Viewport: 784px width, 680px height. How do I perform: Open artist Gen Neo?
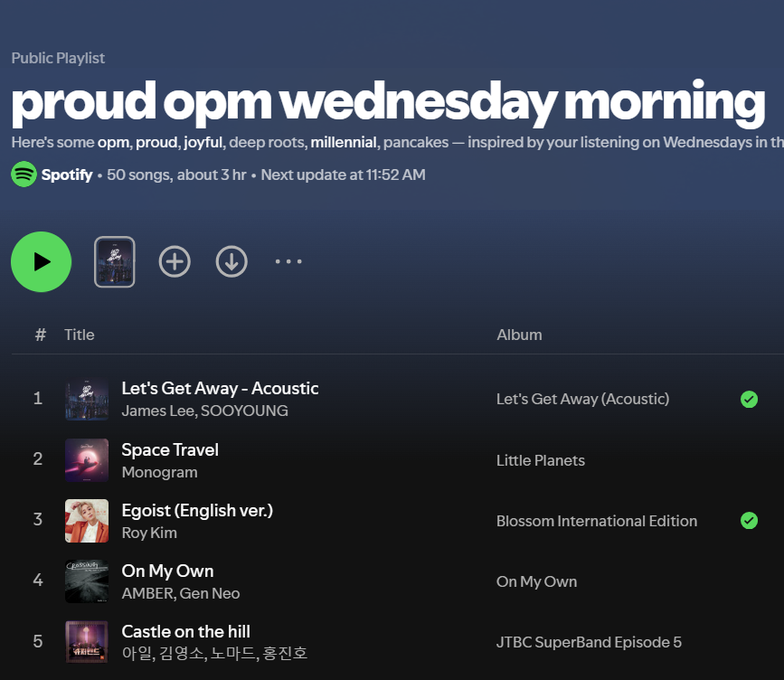(x=210, y=593)
